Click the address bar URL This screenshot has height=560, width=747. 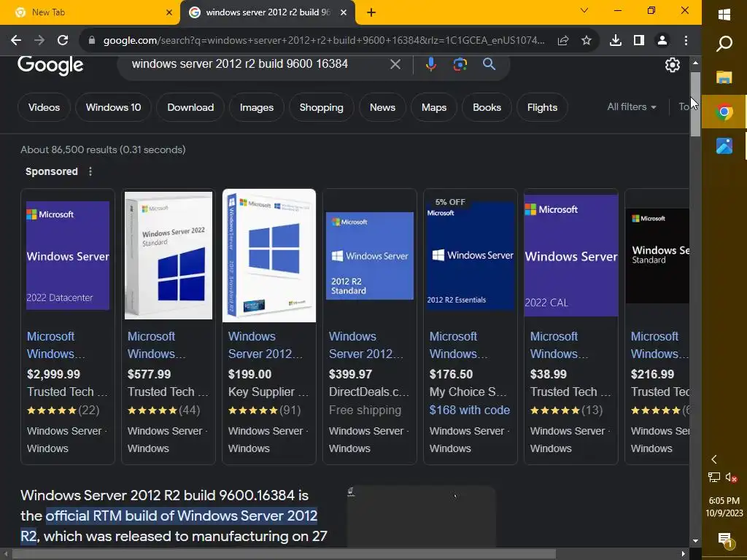pos(324,41)
